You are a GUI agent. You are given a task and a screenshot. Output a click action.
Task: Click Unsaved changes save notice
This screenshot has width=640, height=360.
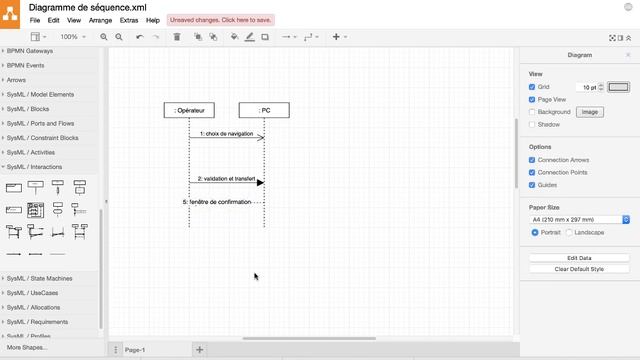[220, 20]
